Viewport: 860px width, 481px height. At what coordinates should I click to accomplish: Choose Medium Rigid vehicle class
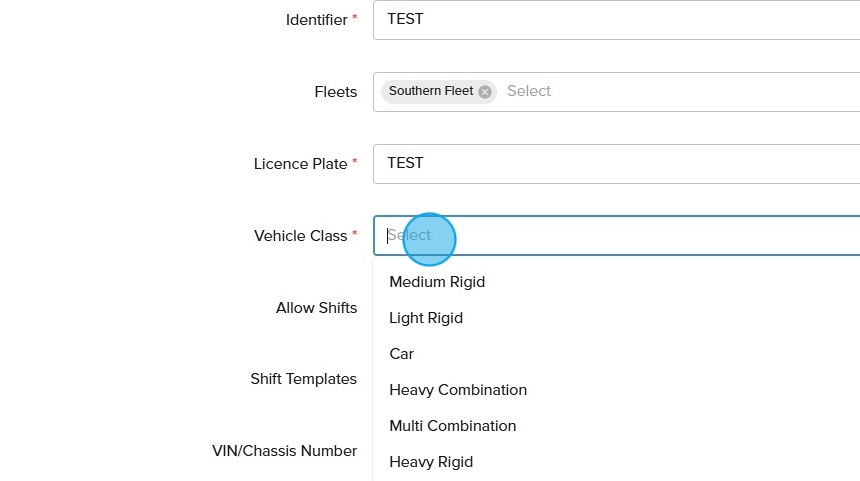pyautogui.click(x=437, y=282)
